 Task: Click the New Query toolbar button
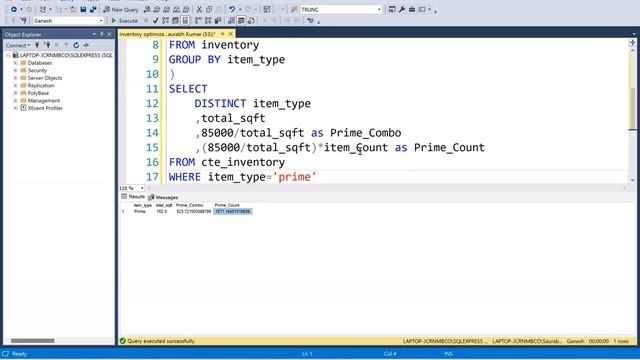tap(121, 9)
